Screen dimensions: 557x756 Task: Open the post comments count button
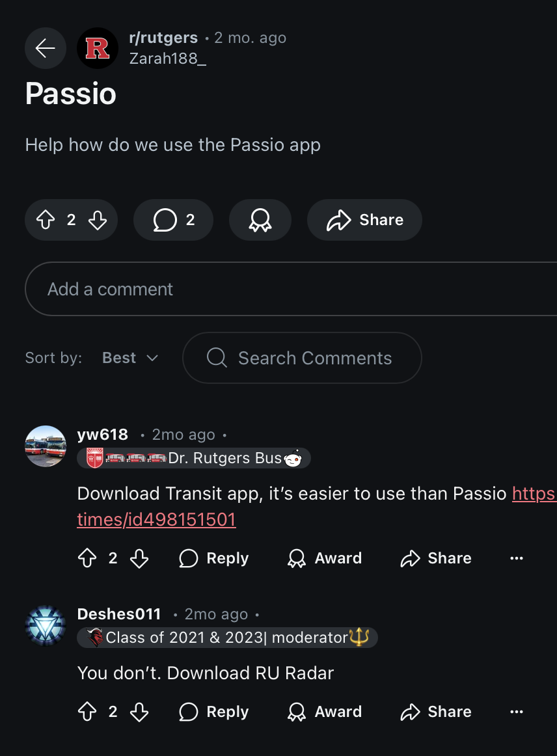(x=173, y=221)
